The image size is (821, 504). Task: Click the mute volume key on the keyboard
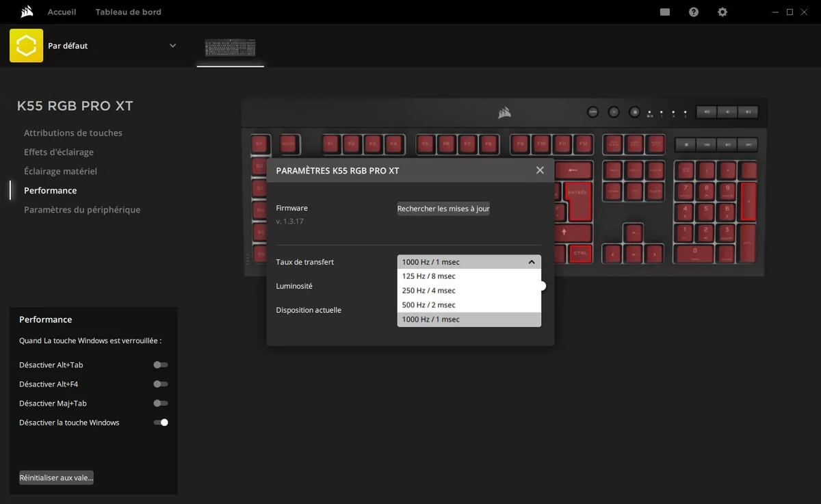click(707, 111)
